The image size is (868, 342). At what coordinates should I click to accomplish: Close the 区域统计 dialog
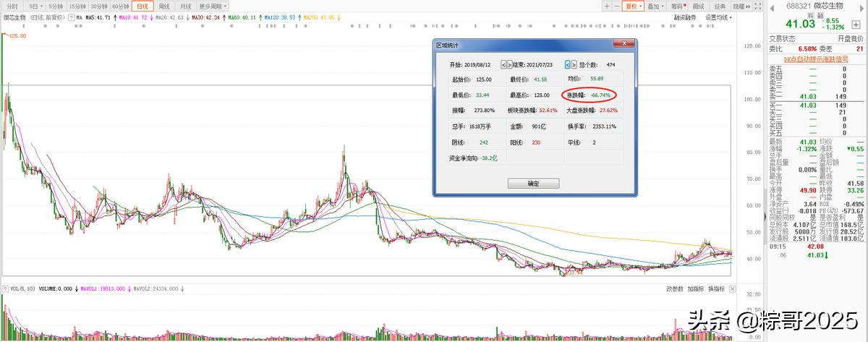[624, 44]
